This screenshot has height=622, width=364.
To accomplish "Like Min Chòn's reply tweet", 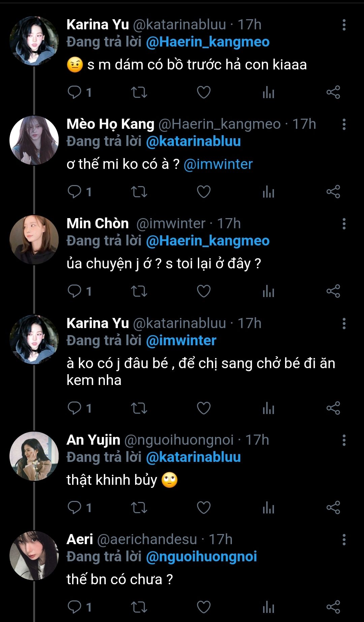I will pos(204,291).
